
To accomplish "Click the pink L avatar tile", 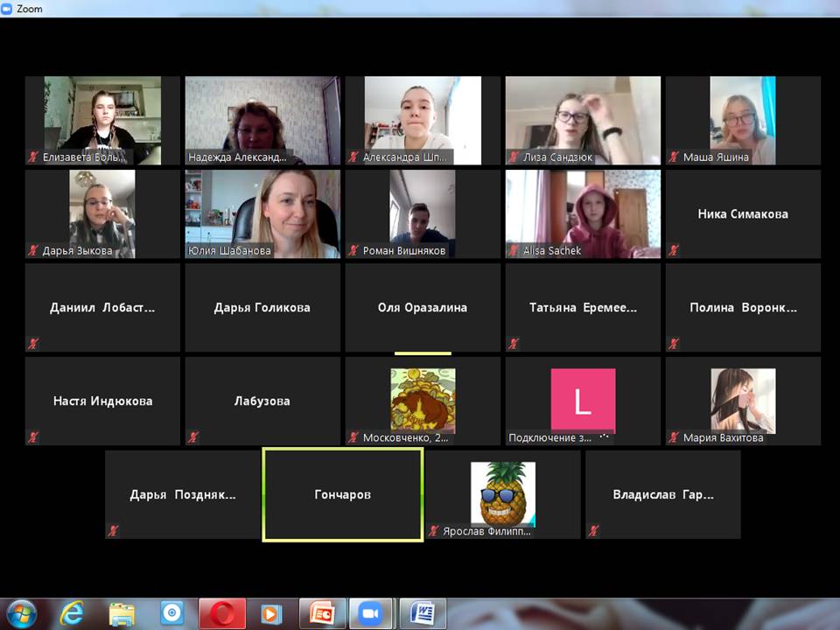I will click(x=583, y=401).
